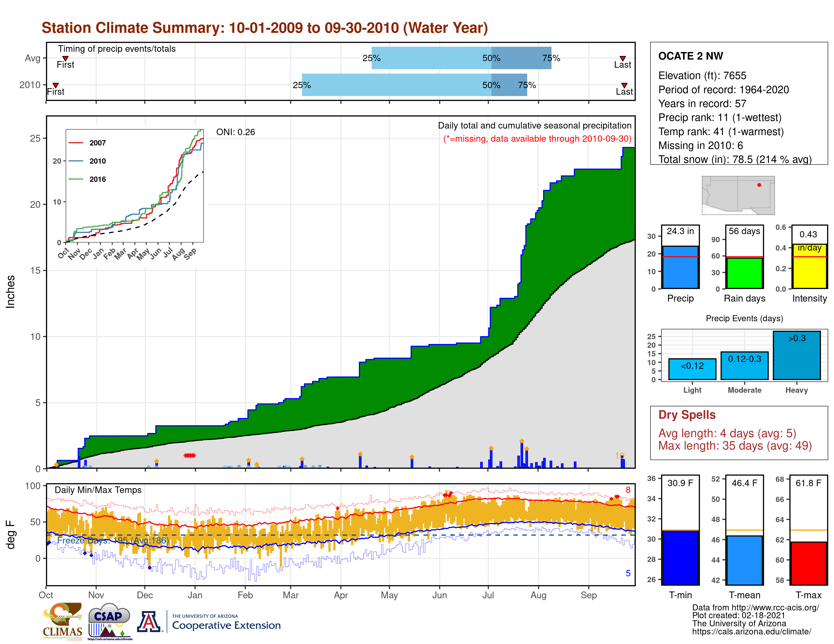Screen dimensions: 834x644
Task: Click the Cooperative Extension text
Action: coord(226,625)
